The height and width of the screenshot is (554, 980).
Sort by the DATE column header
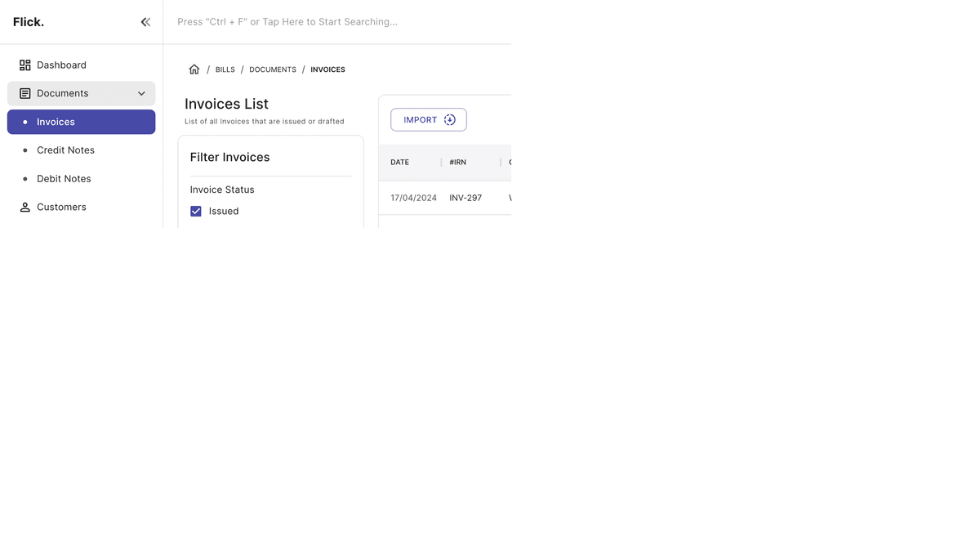click(399, 163)
